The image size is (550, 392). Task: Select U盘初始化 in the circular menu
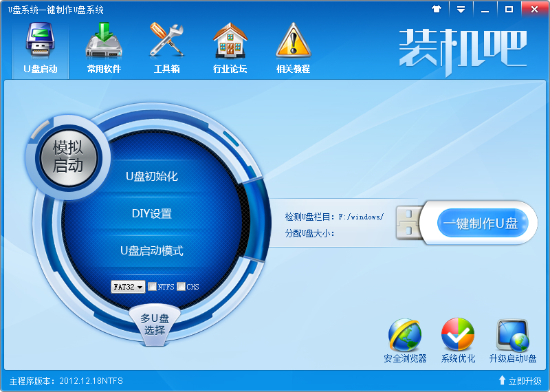[151, 176]
